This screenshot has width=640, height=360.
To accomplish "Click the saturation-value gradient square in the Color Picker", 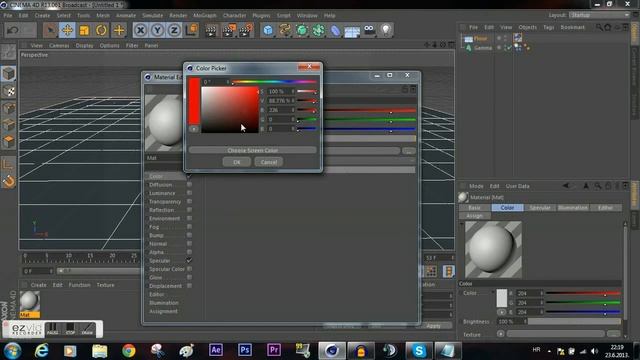I will point(230,110).
